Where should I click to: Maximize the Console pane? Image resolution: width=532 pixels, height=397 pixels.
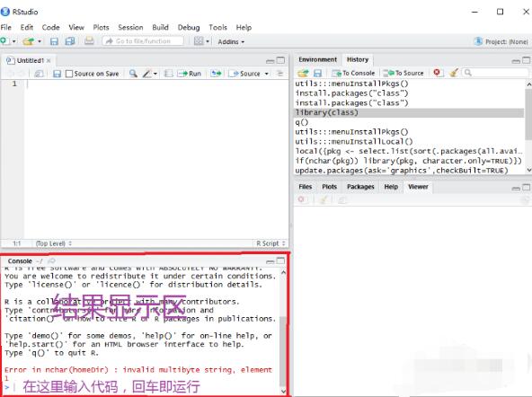coord(280,260)
